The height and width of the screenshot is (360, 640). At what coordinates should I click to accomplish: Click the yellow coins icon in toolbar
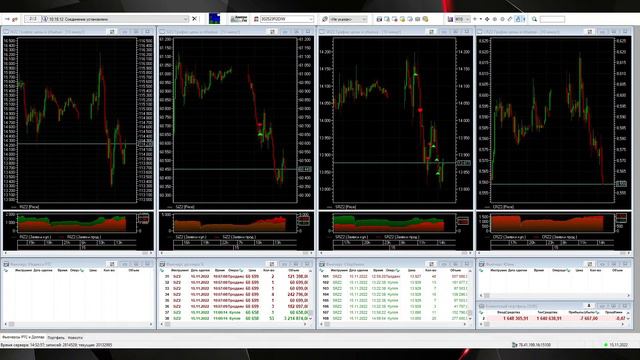pyautogui.click(x=425, y=19)
